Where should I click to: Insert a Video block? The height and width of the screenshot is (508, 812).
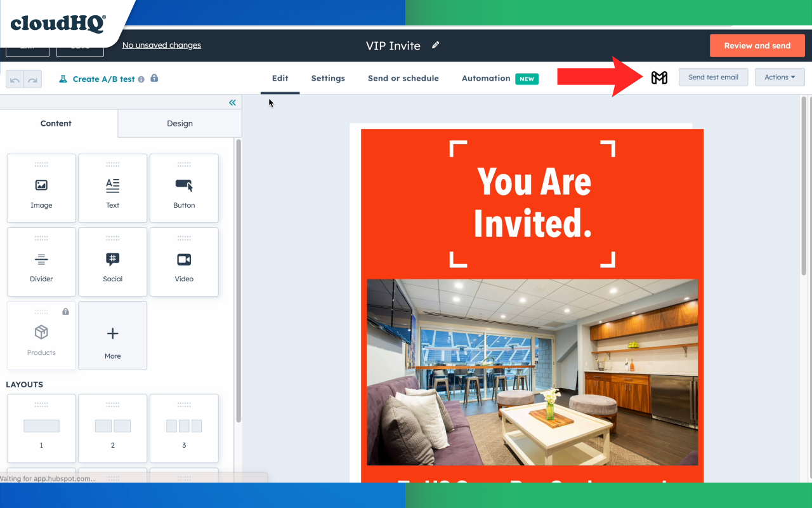point(184,262)
